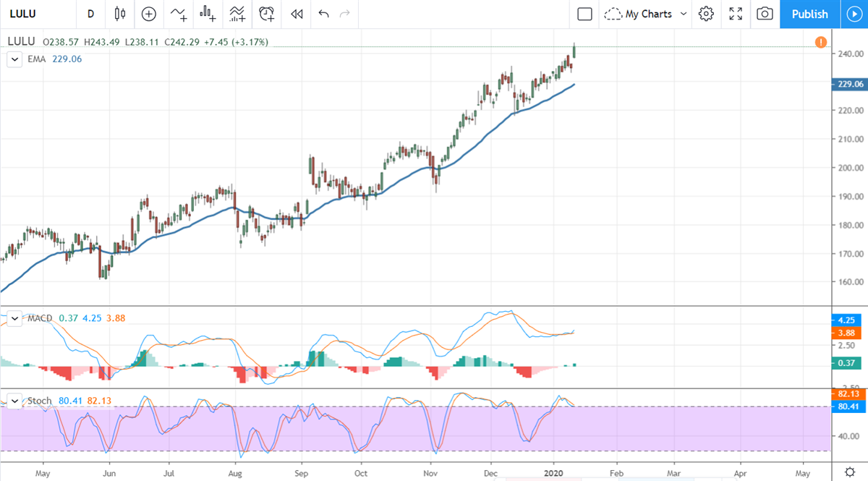868x481 pixels.
Task: Create an alert with alarm clock icon
Action: [267, 14]
